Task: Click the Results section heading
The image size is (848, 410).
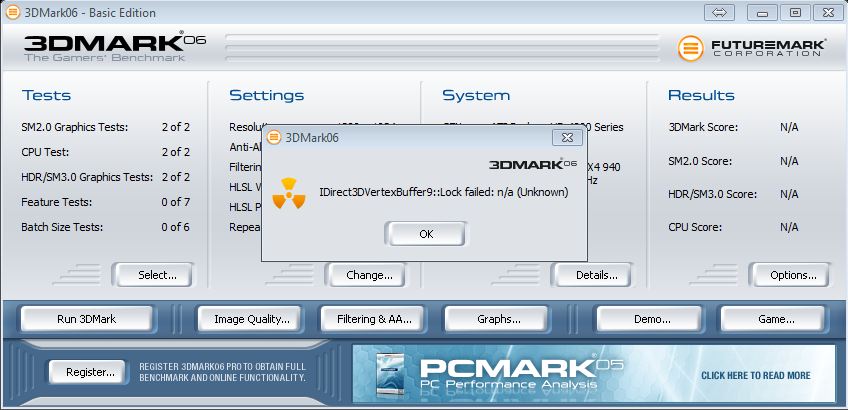Action: coord(701,95)
